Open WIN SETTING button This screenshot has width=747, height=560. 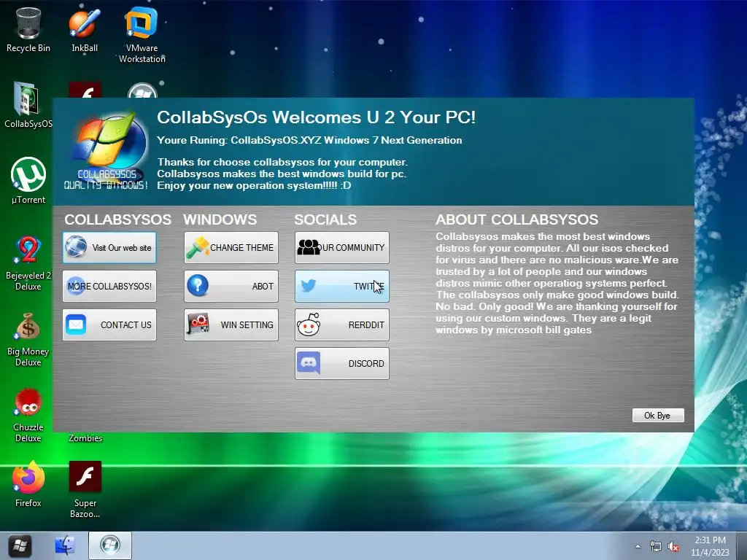coord(231,324)
